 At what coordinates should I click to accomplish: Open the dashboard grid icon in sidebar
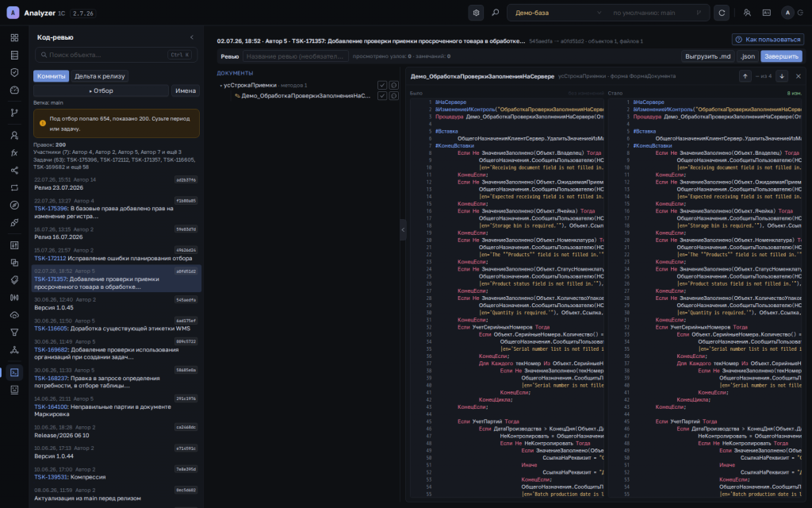pyautogui.click(x=14, y=38)
